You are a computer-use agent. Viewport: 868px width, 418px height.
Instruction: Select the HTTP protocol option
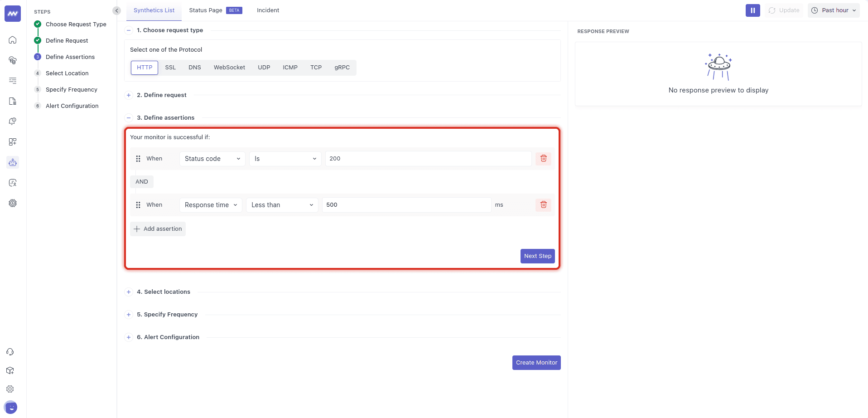(145, 68)
